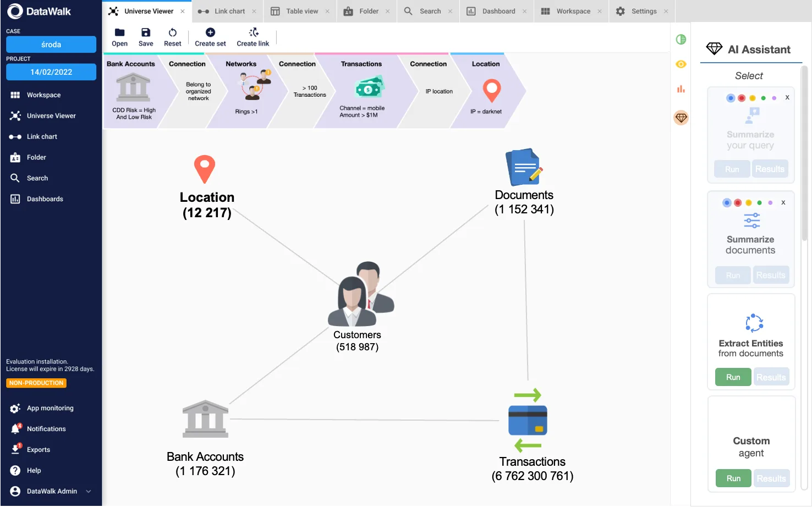Open Notifications from the sidebar bell icon
The image size is (812, 507).
point(15,428)
